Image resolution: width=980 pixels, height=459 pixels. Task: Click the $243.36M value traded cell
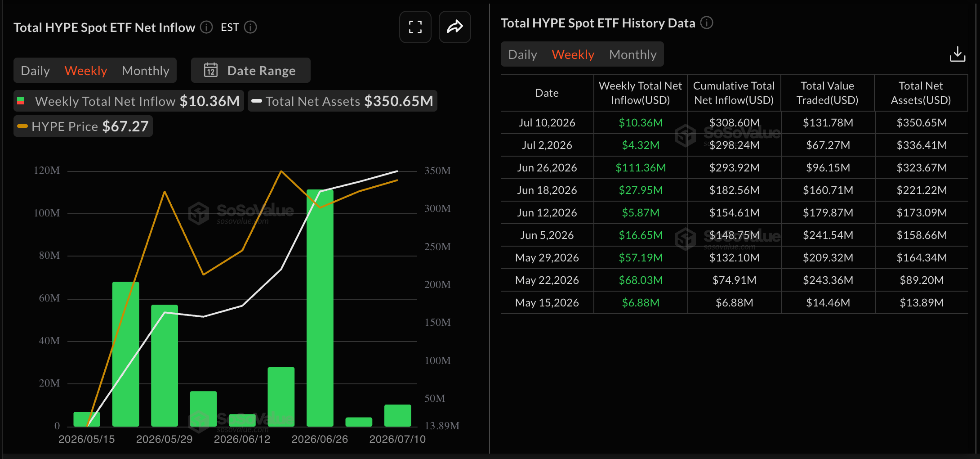click(828, 280)
